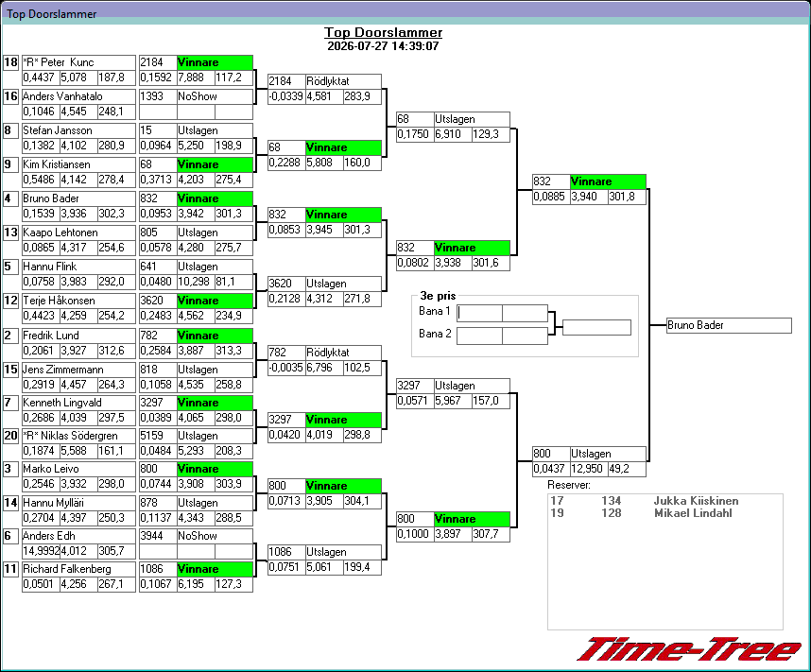Click the Time-Tree logo
Viewport: 811px width, 672px height.
point(689,649)
